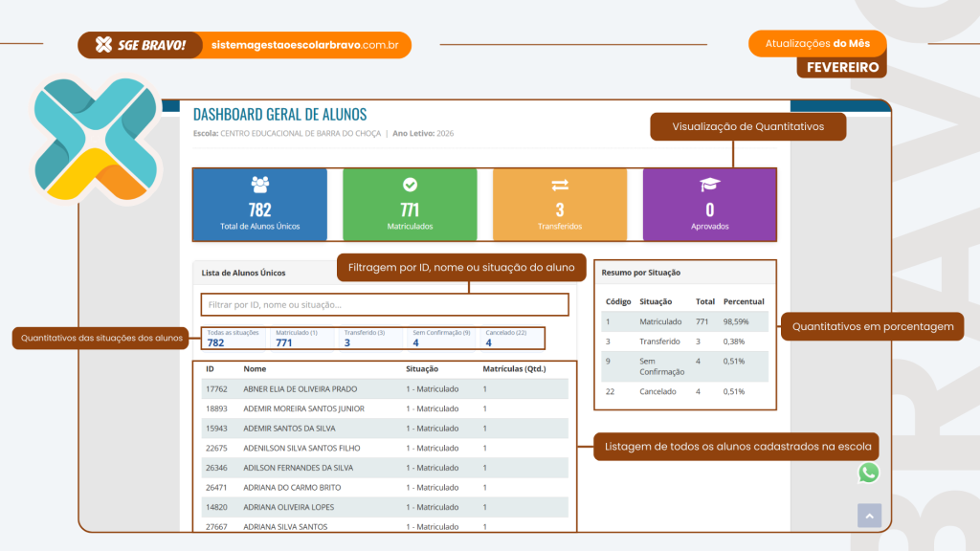The width and height of the screenshot is (980, 551).
Task: Click the checkmark icon on Matriculados card
Action: click(410, 185)
